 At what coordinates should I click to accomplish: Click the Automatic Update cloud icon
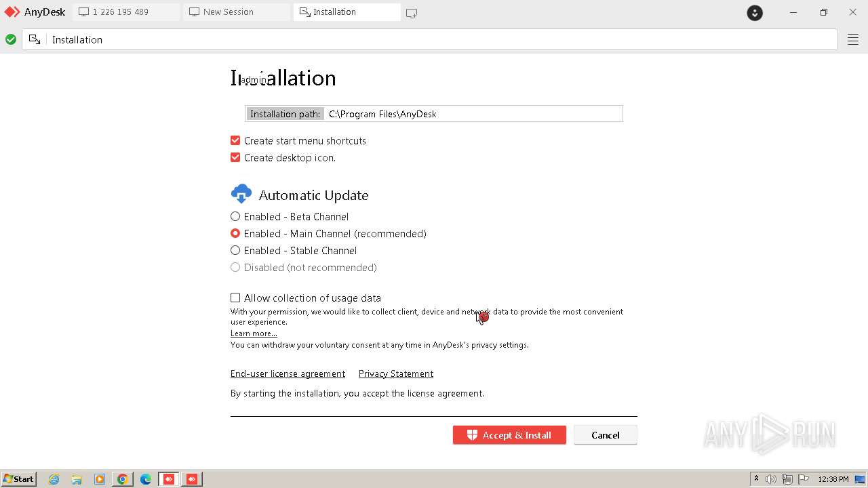(241, 194)
